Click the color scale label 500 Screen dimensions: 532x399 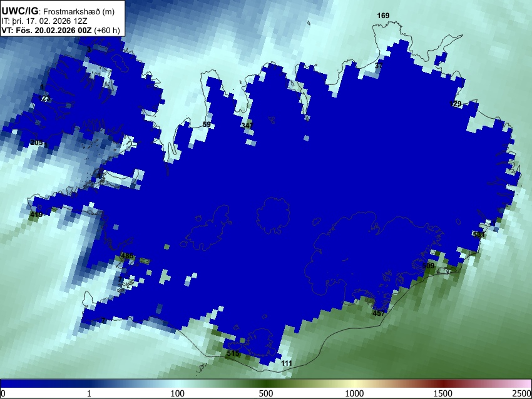266,393
